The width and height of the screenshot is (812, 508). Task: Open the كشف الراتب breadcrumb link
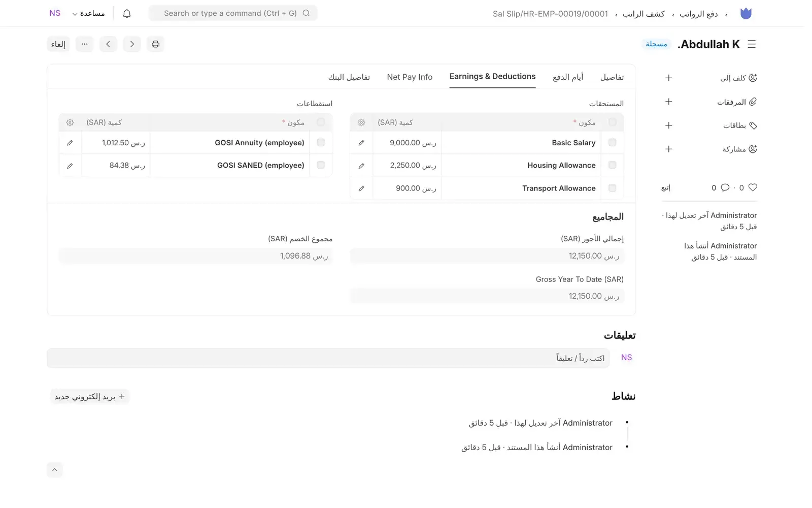644,14
